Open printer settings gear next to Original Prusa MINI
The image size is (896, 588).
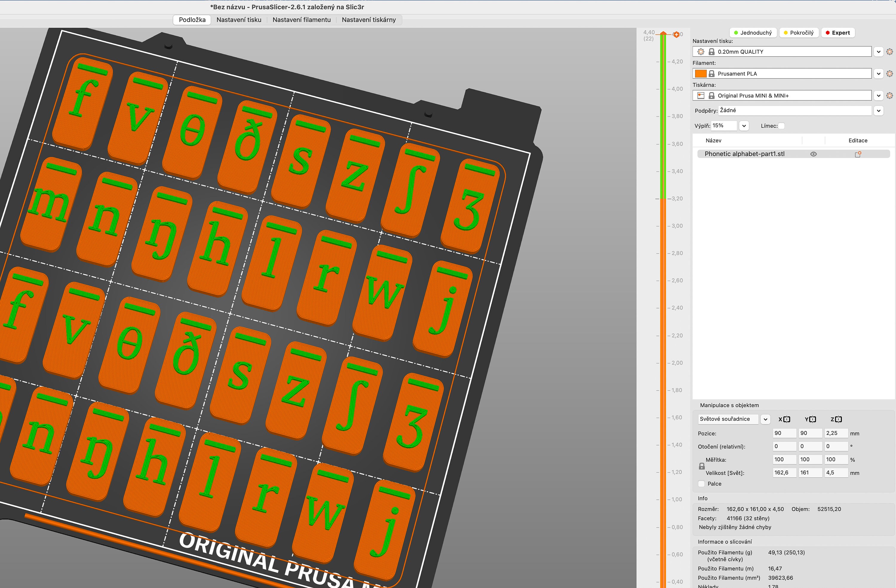point(890,95)
